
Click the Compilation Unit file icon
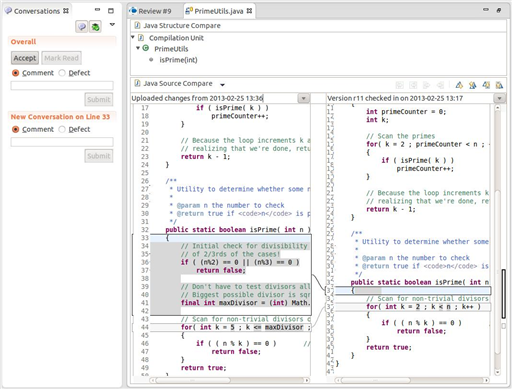tap(141, 38)
